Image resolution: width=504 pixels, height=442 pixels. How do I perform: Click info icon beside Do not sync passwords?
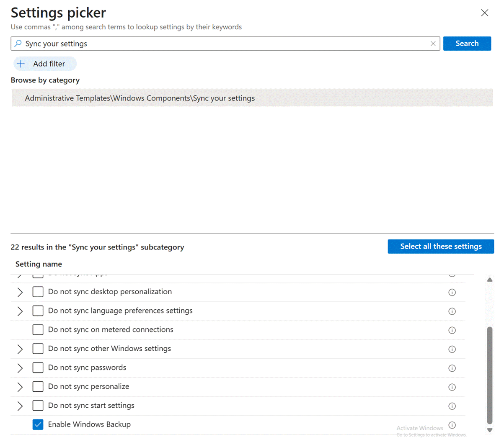coord(452,368)
